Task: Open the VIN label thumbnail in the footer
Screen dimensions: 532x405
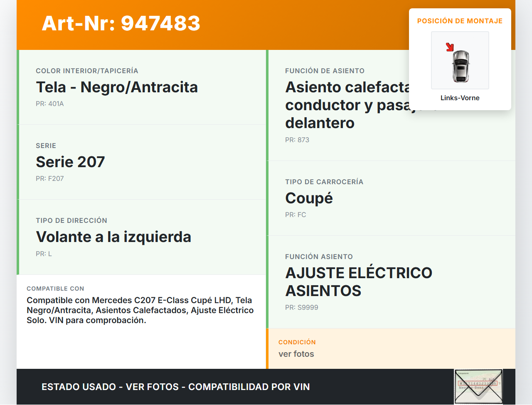Action: [478, 386]
